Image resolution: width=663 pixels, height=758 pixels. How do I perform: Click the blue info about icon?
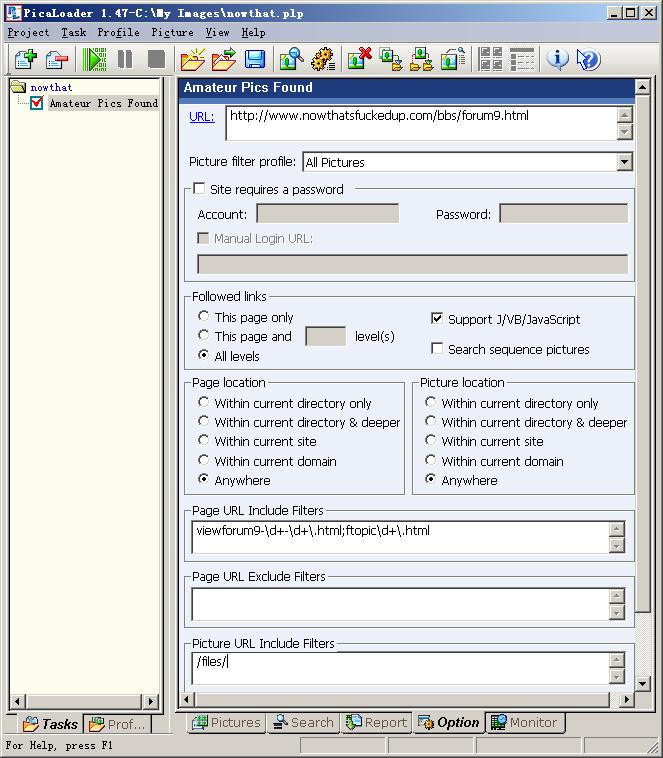557,59
